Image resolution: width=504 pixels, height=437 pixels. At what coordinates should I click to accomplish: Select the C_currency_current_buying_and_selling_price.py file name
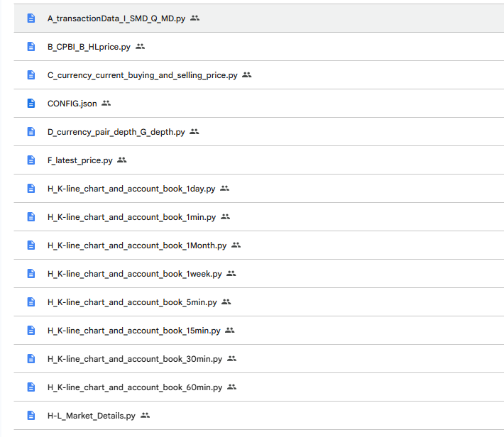click(142, 75)
